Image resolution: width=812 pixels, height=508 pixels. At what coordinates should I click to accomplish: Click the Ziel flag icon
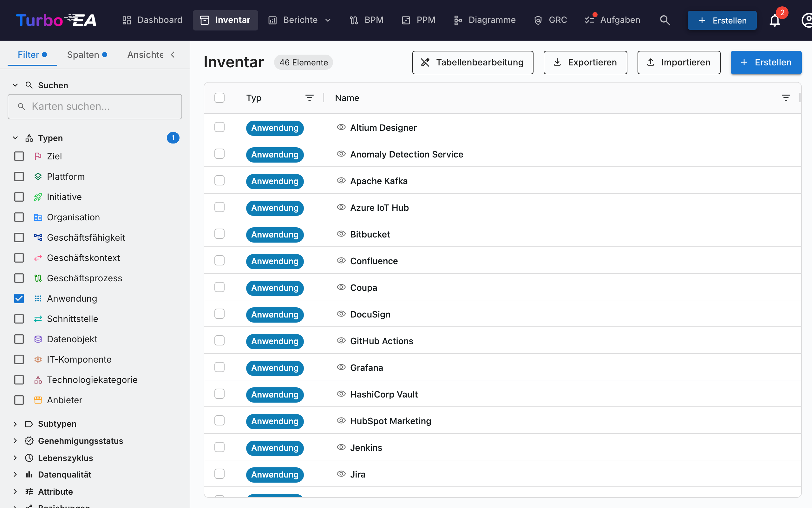point(38,156)
